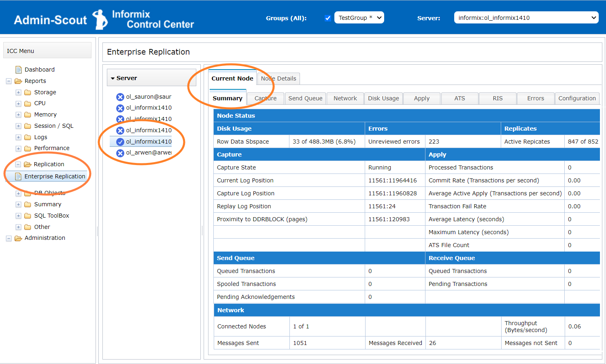Collapse the Administration tree node

tap(9, 238)
